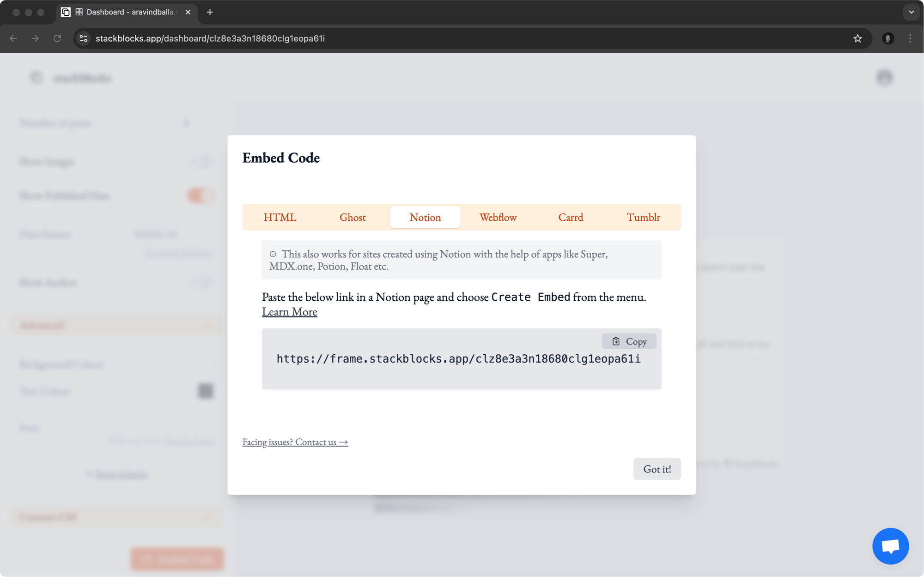Select the Ghost tab
The height and width of the screenshot is (577, 924).
353,217
